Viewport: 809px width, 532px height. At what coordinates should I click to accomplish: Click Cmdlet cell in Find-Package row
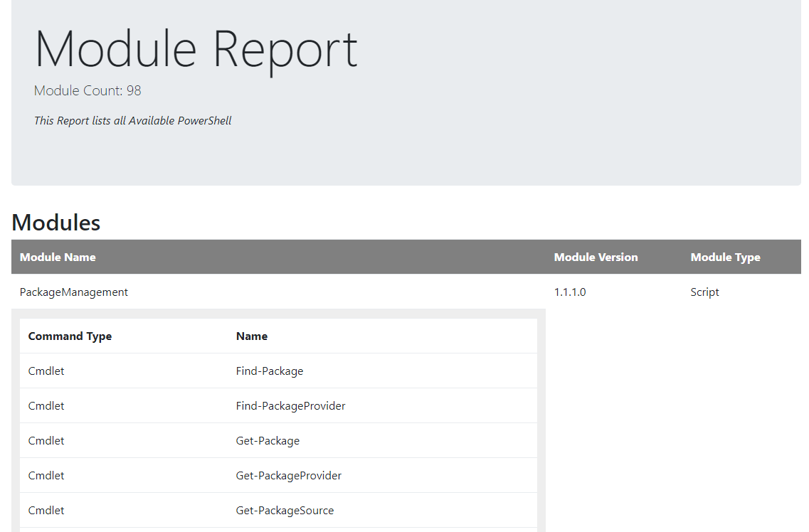tap(46, 371)
